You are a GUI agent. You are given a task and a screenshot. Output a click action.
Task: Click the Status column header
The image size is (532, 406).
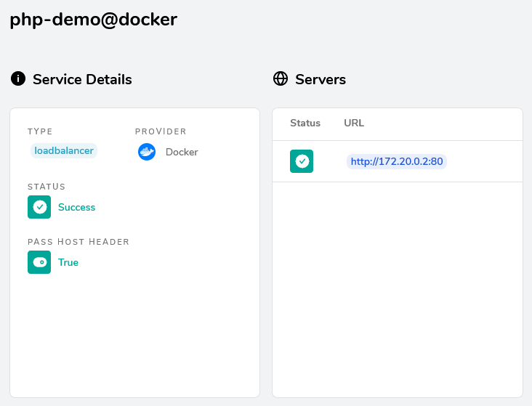point(305,123)
